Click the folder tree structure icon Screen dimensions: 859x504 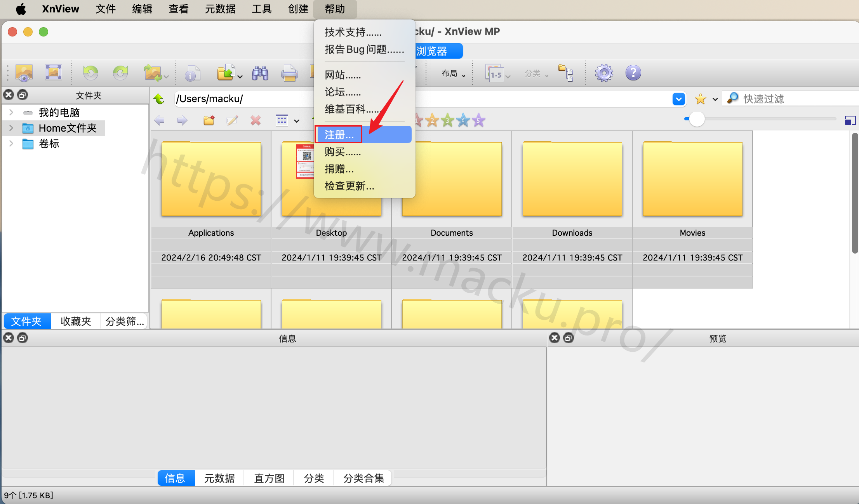coord(566,73)
